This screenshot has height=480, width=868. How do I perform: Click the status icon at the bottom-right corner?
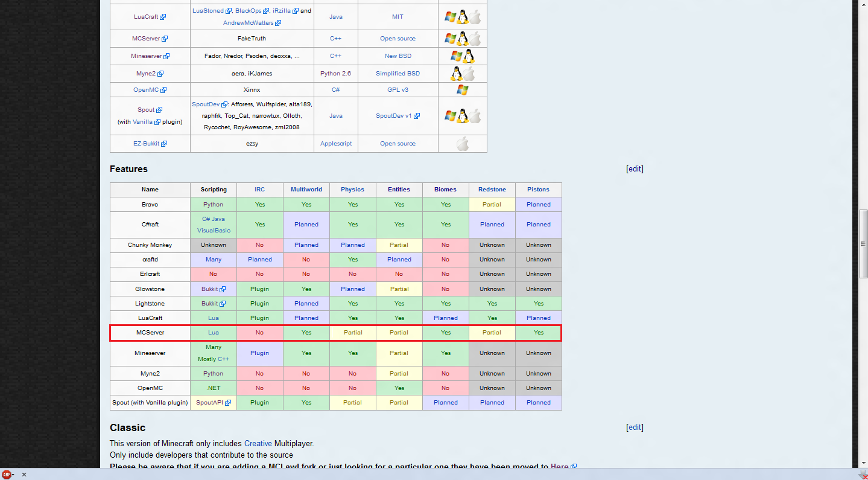pos(863,475)
